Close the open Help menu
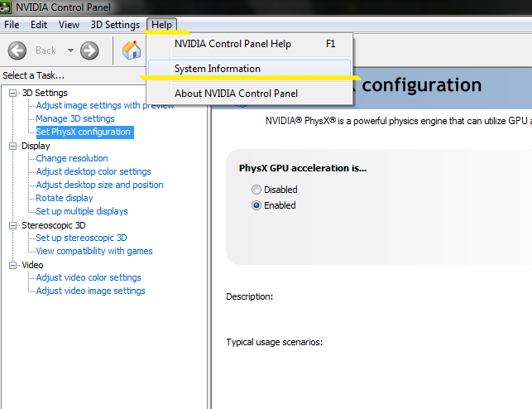This screenshot has height=409, width=532. pos(161,25)
